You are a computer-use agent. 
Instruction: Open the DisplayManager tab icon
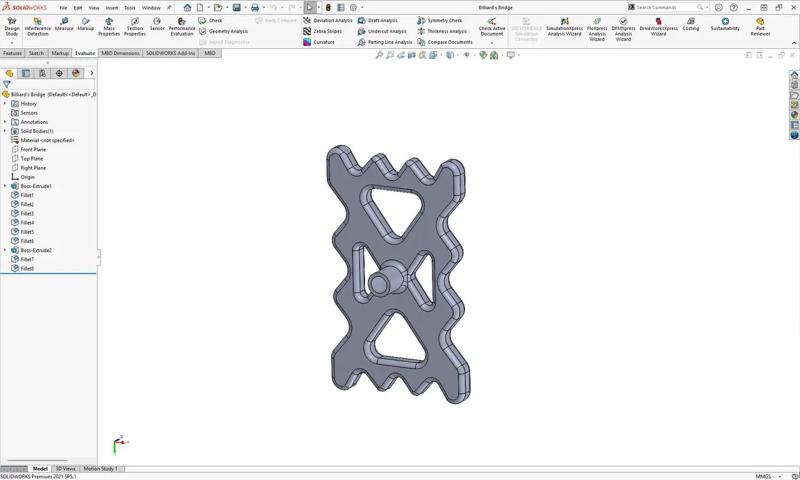76,73
